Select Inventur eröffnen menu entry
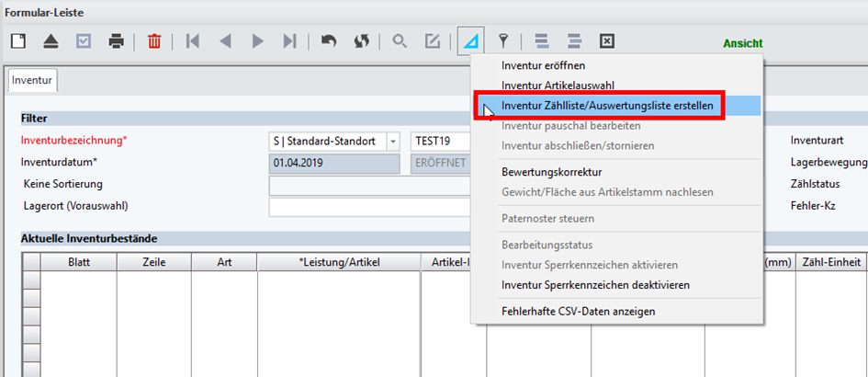This screenshot has height=377, width=868. click(543, 65)
